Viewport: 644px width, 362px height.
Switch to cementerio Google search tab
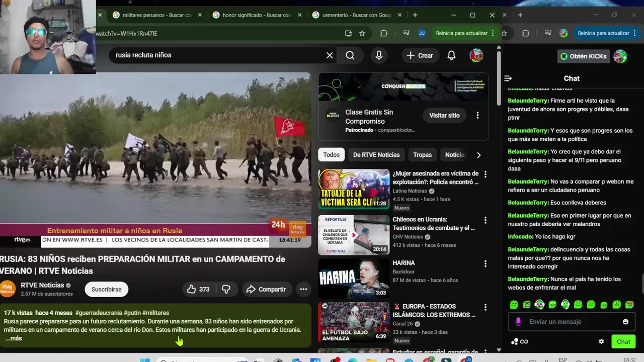[357, 15]
